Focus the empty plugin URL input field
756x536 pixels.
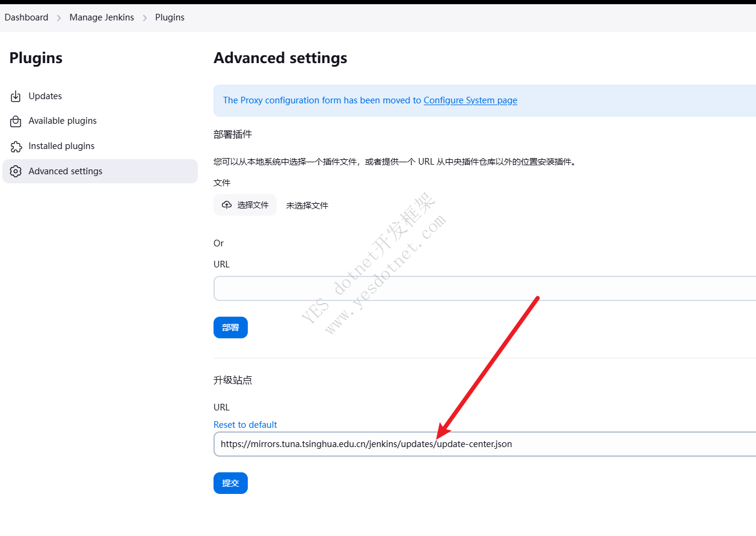485,288
